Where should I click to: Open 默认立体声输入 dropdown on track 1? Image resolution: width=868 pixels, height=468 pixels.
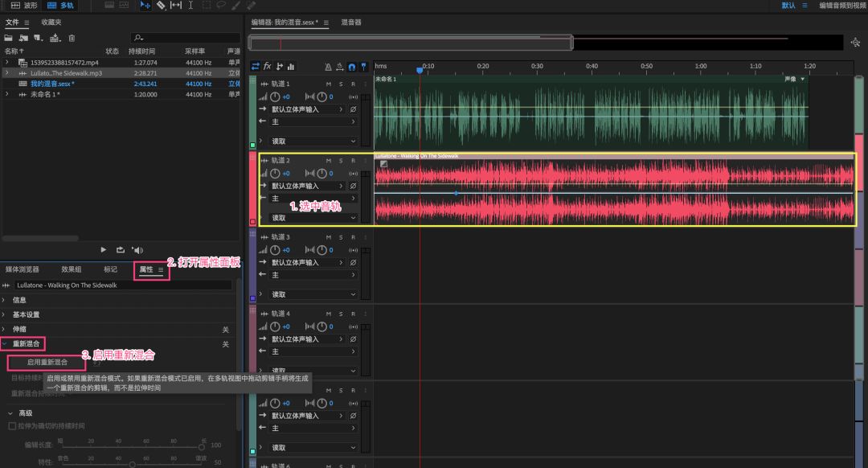306,109
